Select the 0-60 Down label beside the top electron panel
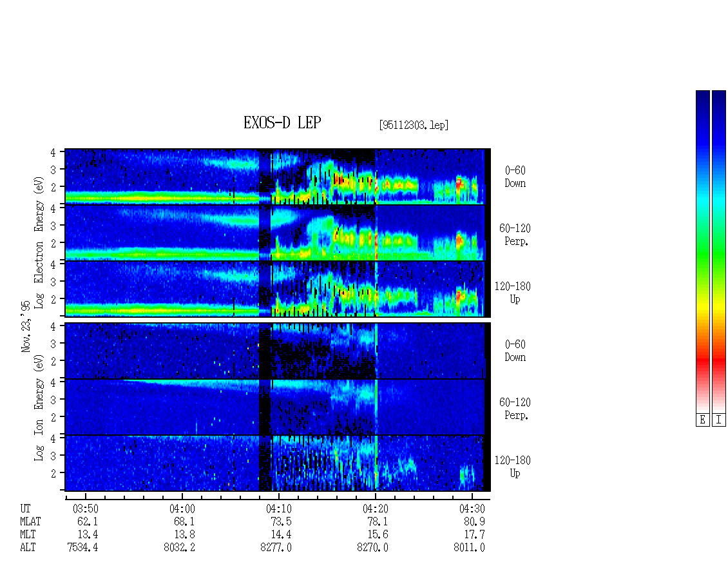 click(x=515, y=177)
